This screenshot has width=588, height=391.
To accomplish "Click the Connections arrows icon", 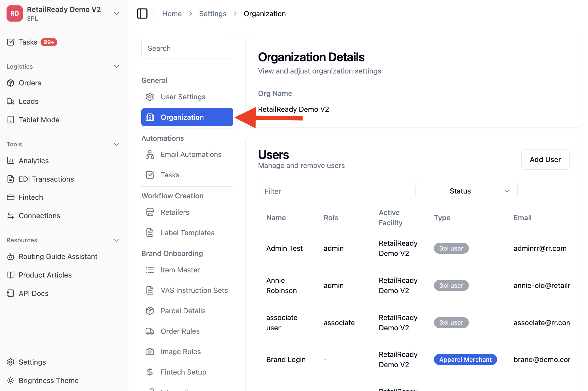I will click(x=10, y=216).
